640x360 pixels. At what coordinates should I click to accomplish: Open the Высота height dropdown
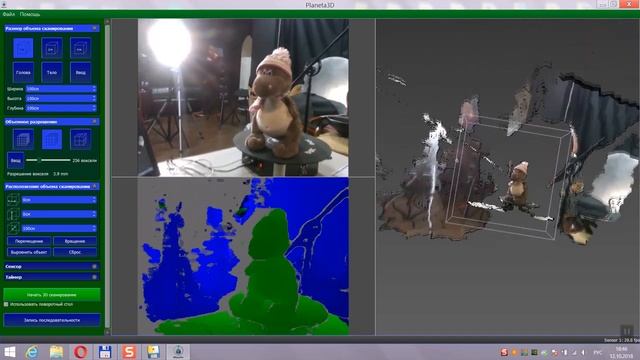61,98
